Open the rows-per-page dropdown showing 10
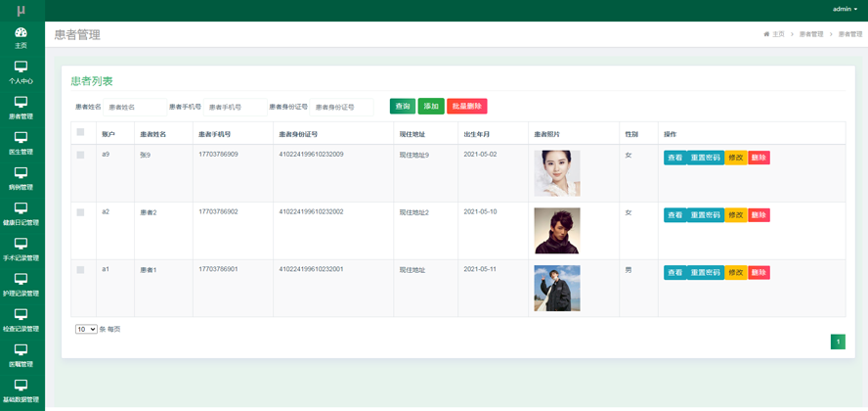Screen dimensions: 868x411 86,330
